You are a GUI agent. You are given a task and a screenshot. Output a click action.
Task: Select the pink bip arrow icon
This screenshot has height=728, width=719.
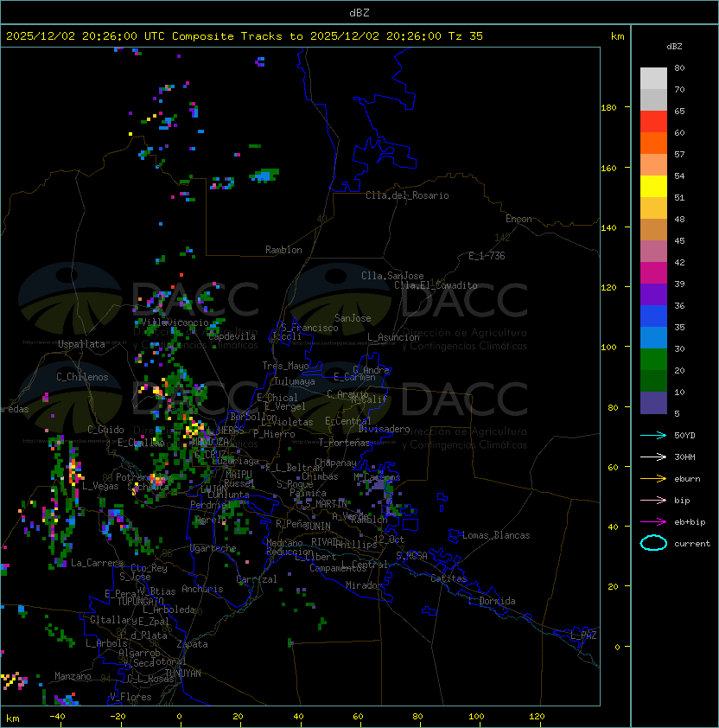tap(653, 500)
